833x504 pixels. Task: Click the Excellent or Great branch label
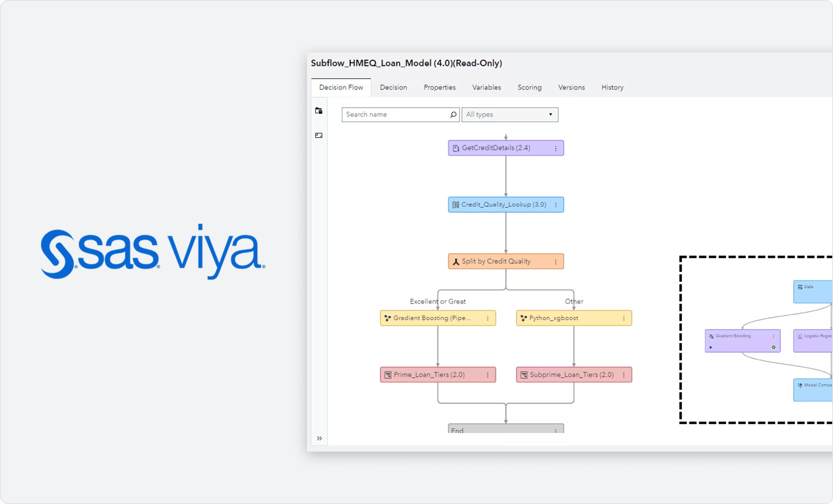point(438,301)
